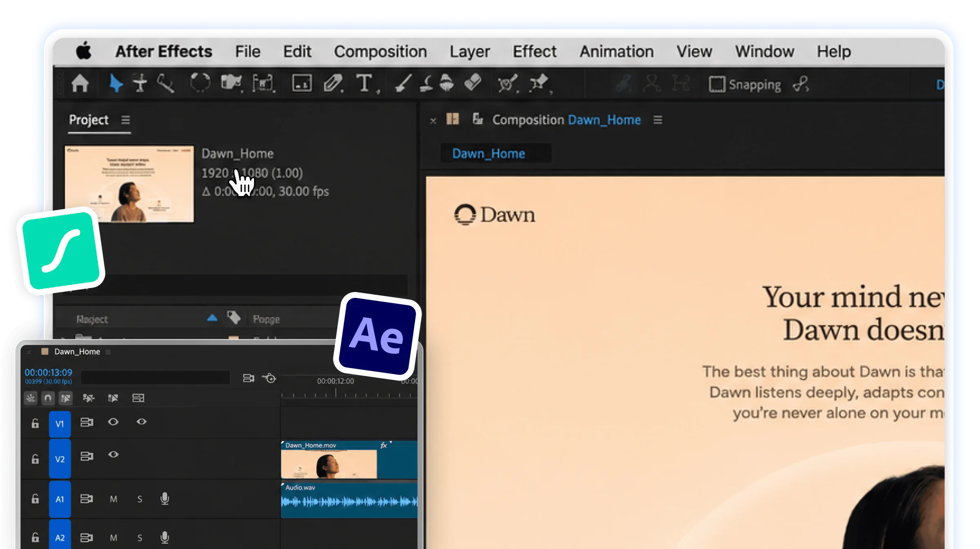
Task: Click the timeline search field
Action: (x=155, y=378)
